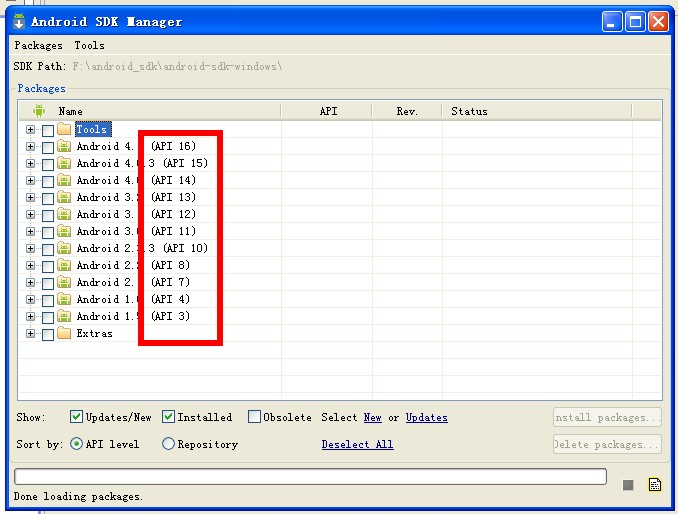Check the Extras package checkbox
678x514 pixels.
pos(48,334)
